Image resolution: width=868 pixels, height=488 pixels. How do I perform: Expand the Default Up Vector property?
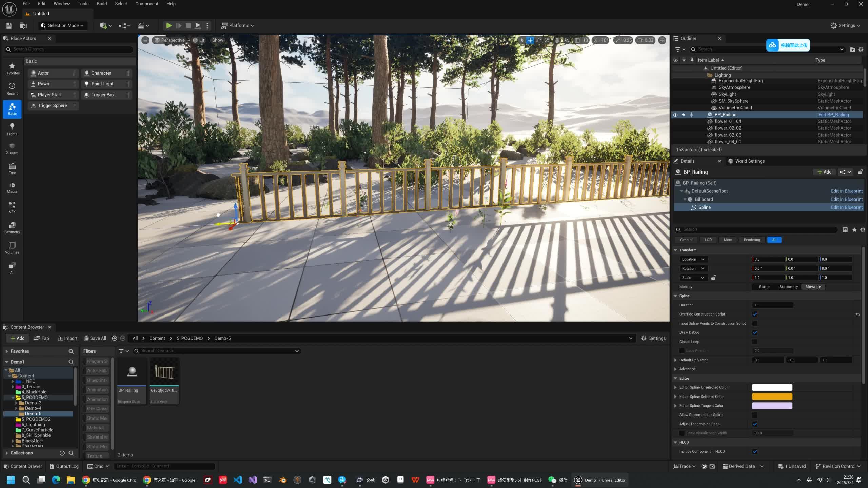[x=675, y=360]
